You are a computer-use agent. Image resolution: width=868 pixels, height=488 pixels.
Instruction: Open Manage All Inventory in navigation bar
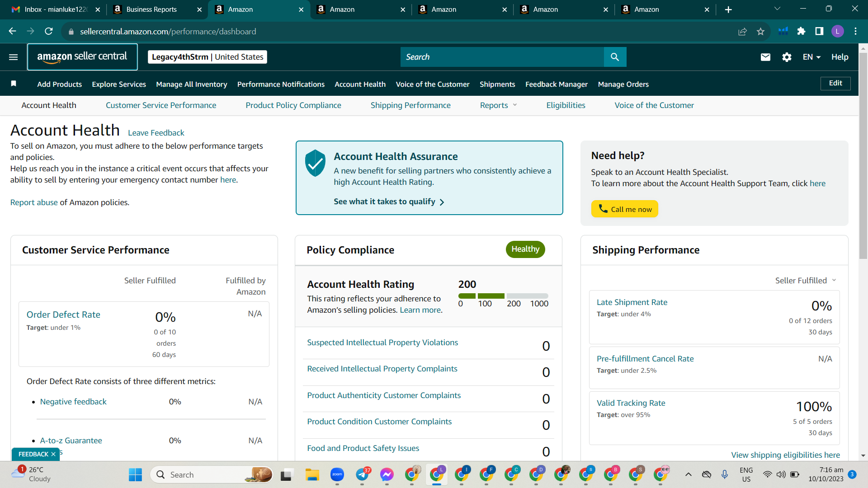(x=192, y=84)
